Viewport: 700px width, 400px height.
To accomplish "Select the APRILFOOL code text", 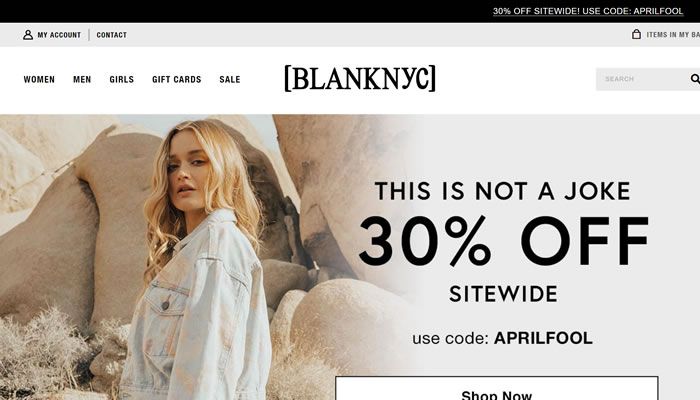I will click(x=543, y=338).
